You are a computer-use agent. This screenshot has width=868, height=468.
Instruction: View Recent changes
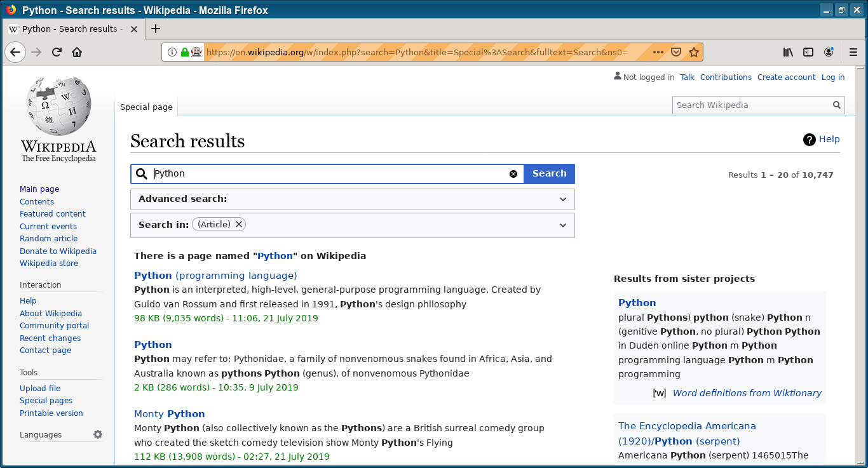point(50,338)
